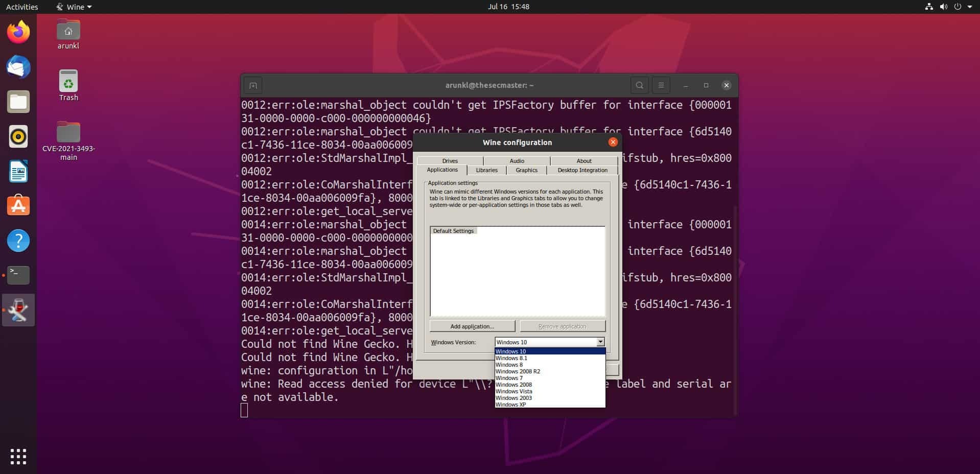Click the terminal vertical scrollbar
This screenshot has width=980, height=474.
click(735, 310)
